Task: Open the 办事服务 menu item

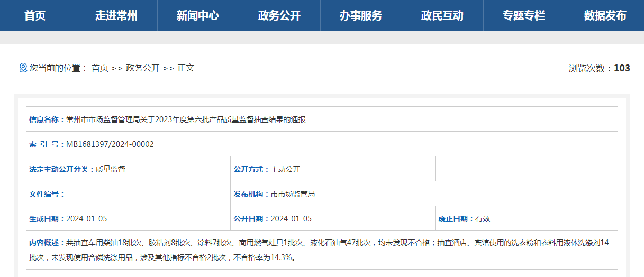Action: (361, 15)
